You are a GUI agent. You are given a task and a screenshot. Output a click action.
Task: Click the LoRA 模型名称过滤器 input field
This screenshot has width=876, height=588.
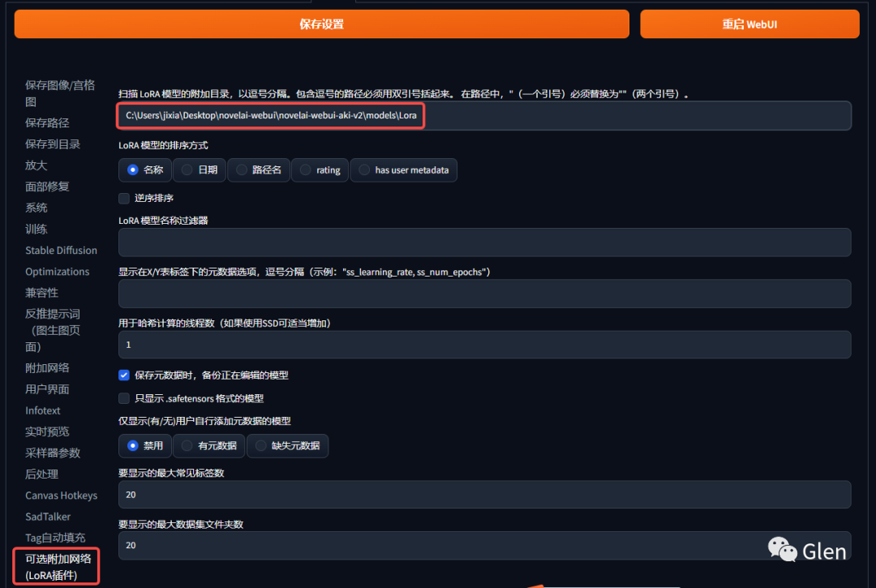coord(484,242)
